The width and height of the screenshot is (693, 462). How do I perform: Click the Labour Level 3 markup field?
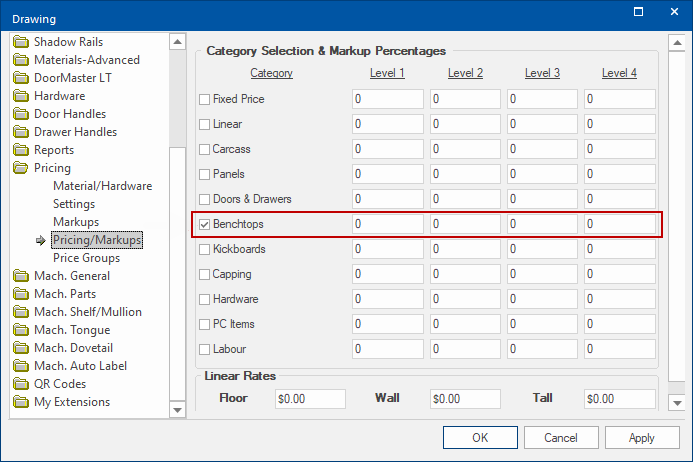[542, 349]
